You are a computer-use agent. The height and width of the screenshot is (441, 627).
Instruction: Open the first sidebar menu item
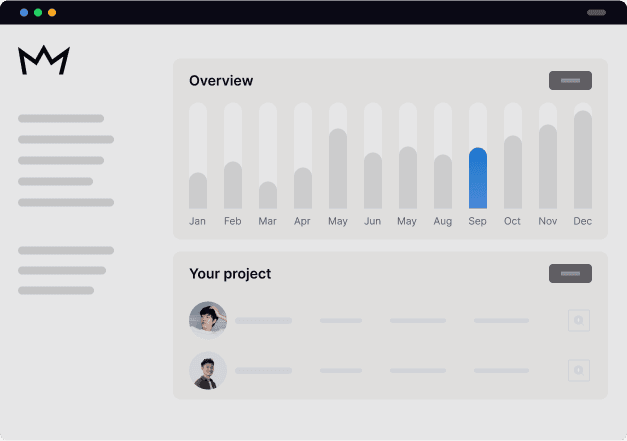click(61, 118)
